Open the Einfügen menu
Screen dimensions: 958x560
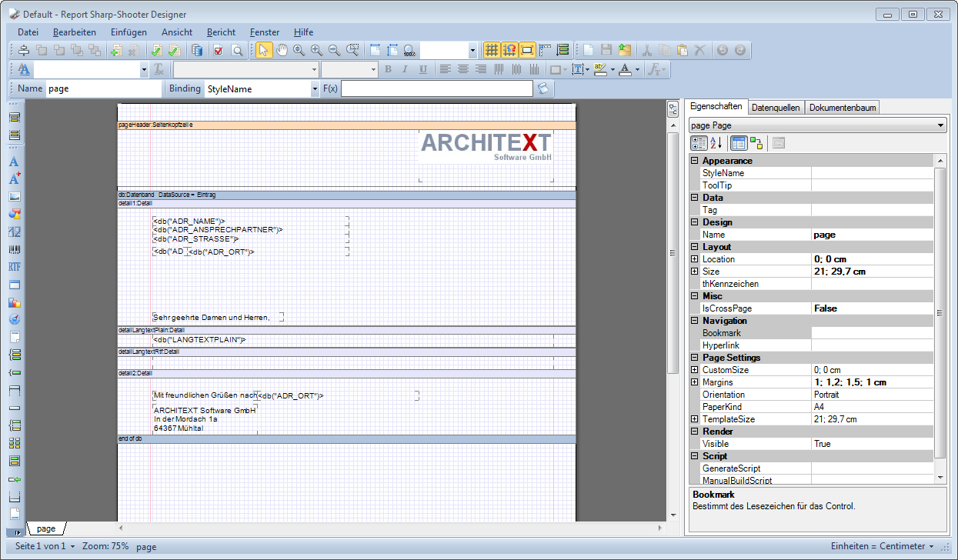pyautogui.click(x=129, y=32)
